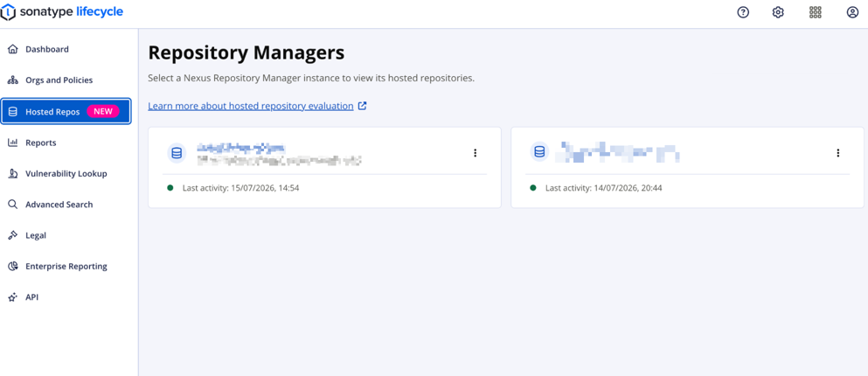The width and height of the screenshot is (868, 376).
Task: Click the sonatype lifecycle brand text
Action: pos(72,11)
